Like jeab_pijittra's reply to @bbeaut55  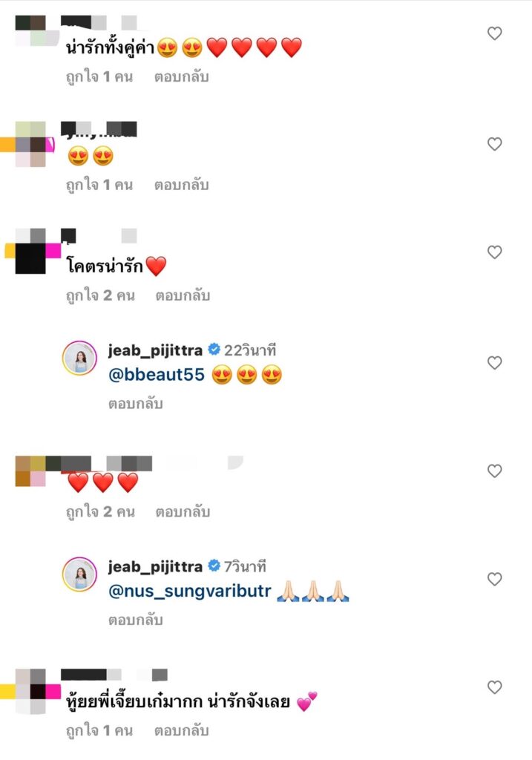494,362
